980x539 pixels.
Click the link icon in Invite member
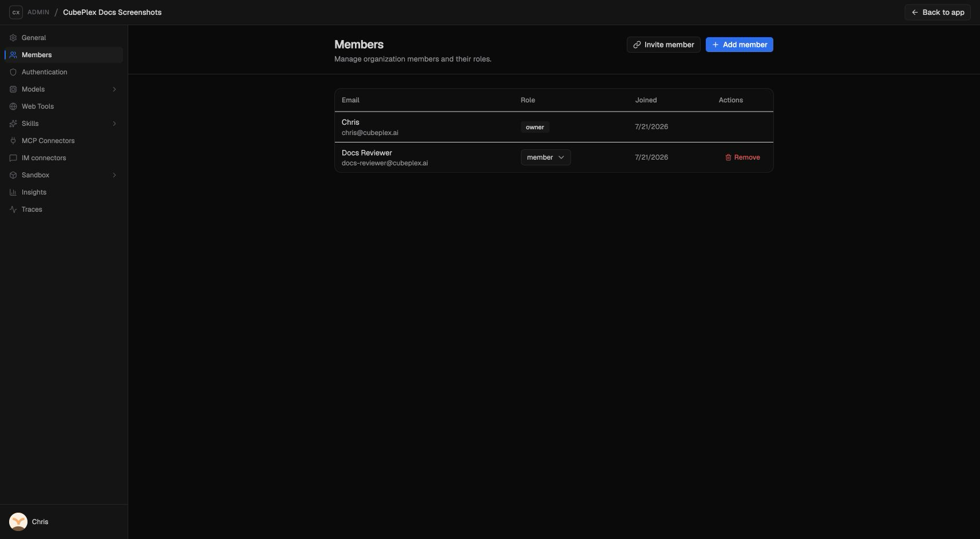tap(637, 45)
